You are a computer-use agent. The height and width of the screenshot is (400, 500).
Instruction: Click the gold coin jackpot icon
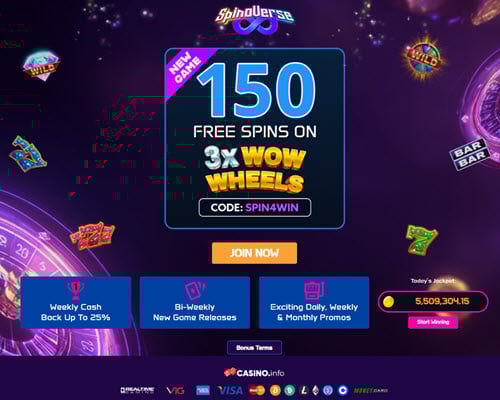(388, 302)
